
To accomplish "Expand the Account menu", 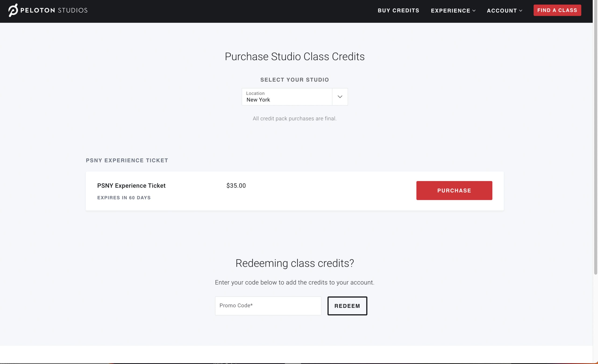I will point(504,11).
